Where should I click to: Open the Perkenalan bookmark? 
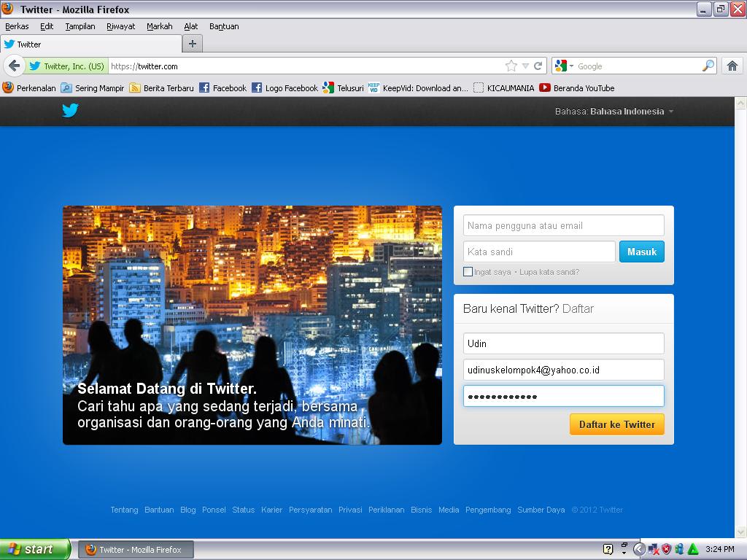click(29, 87)
